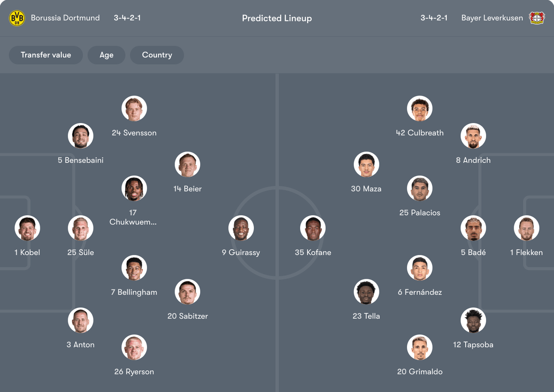Toggle the Country filter pill
This screenshot has height=392, width=554.
point(157,55)
